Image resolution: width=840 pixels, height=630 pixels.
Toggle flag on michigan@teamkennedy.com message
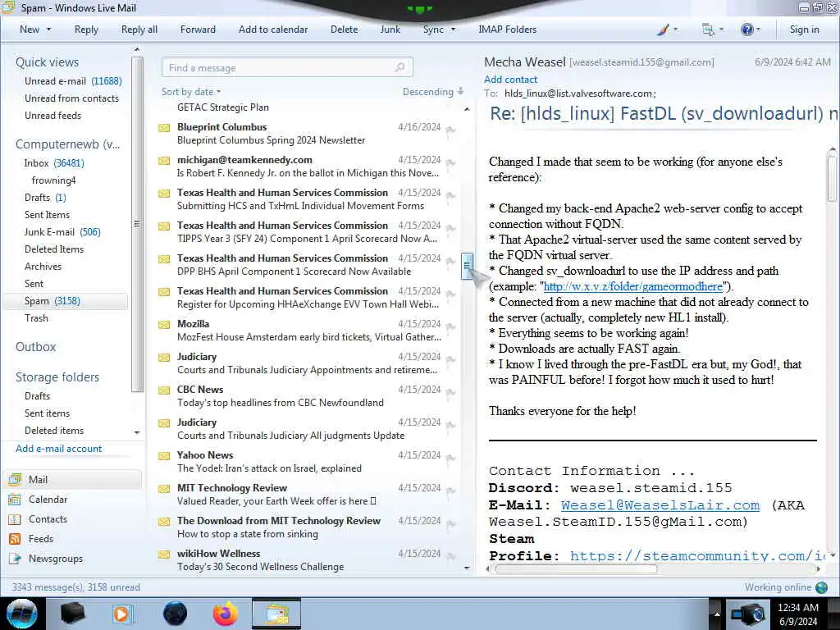450,162
